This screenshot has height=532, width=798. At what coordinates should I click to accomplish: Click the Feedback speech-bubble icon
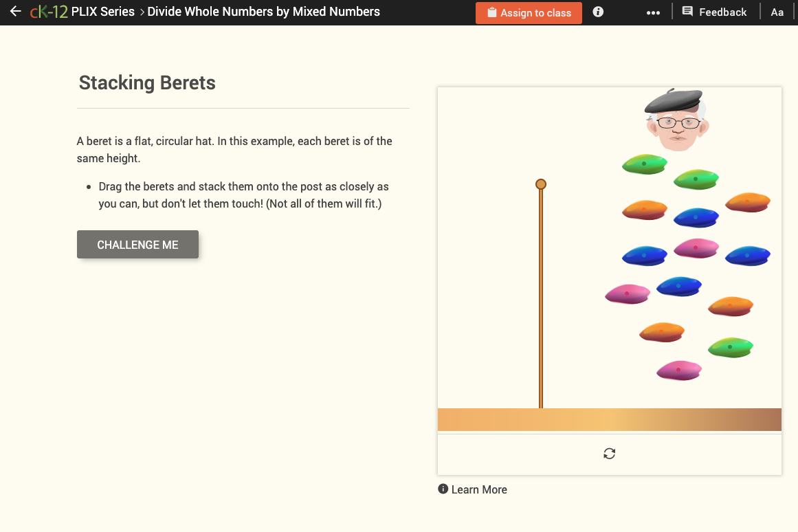pos(688,12)
